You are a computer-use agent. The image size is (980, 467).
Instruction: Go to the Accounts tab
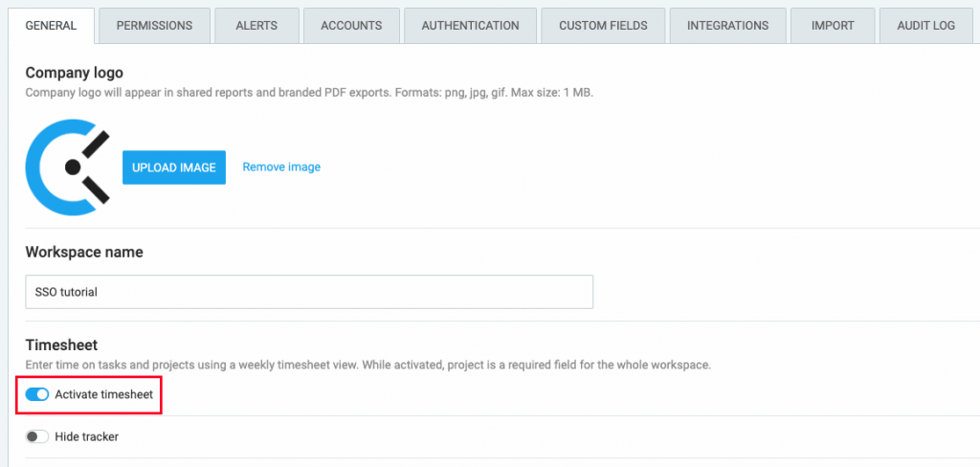coord(351,26)
